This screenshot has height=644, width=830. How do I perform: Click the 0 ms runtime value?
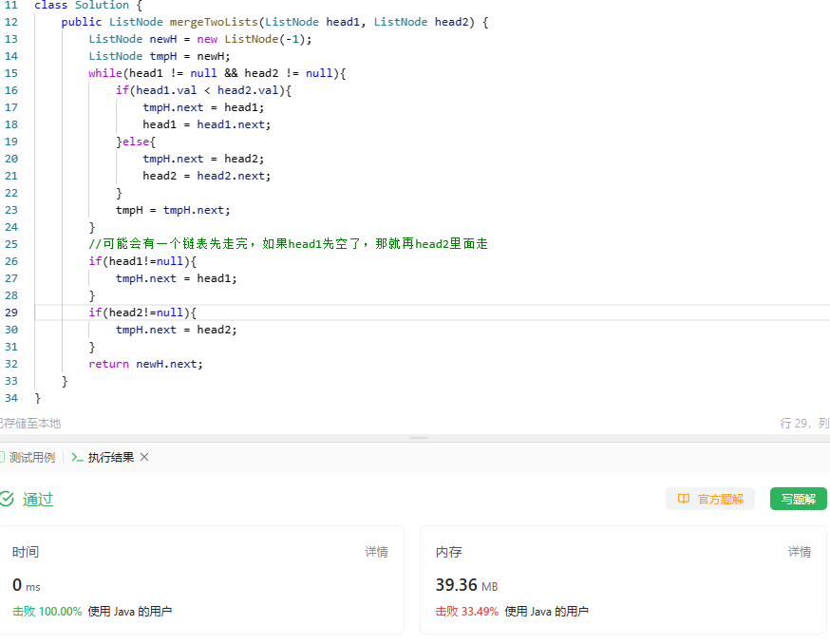27,585
